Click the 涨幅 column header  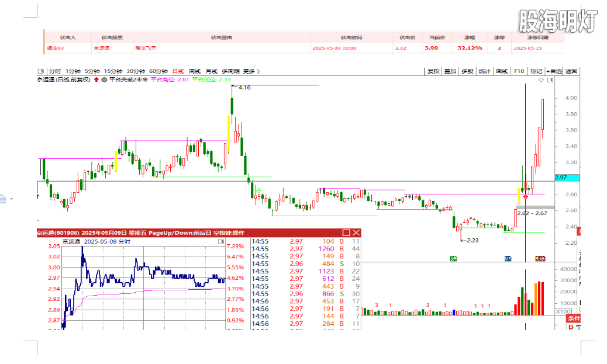(x=470, y=37)
